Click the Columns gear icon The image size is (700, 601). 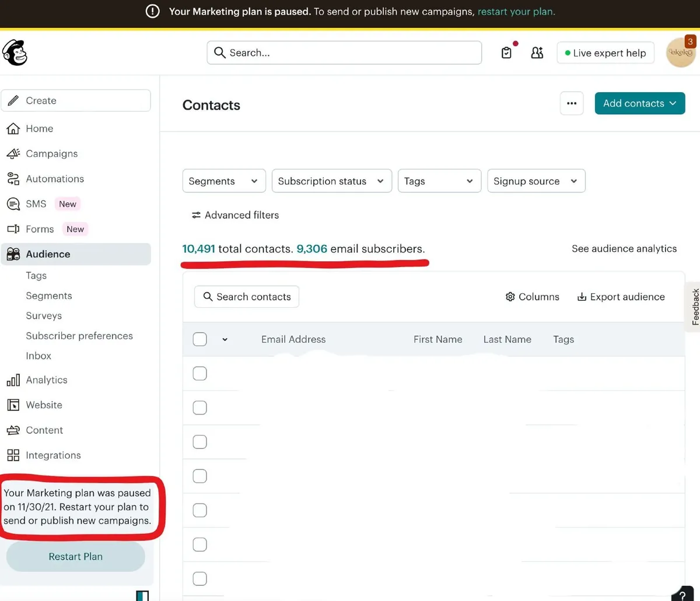[x=510, y=297]
